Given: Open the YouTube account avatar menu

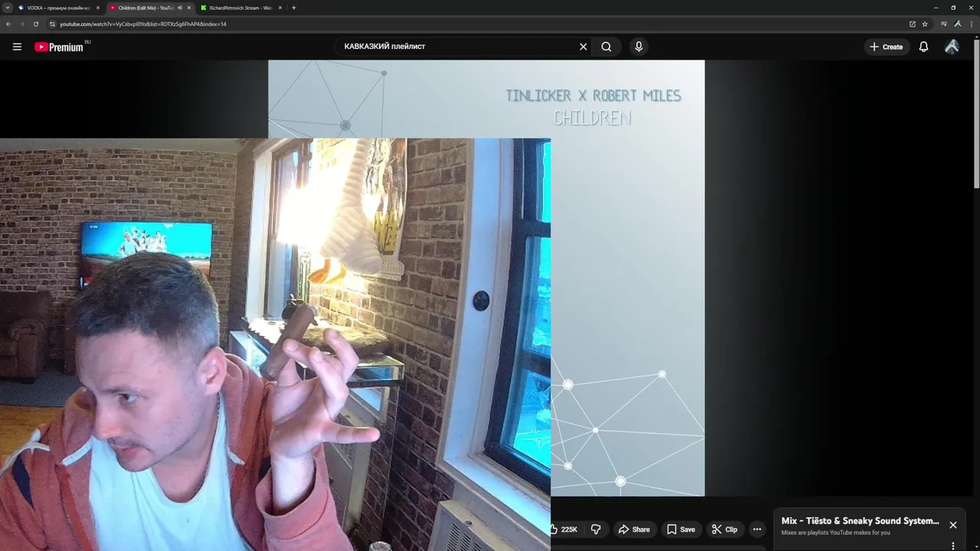Looking at the screenshot, I should pyautogui.click(x=952, y=47).
